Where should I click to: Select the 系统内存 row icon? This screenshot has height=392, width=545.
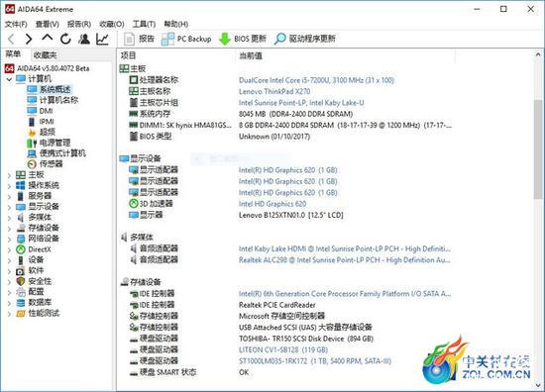point(134,114)
